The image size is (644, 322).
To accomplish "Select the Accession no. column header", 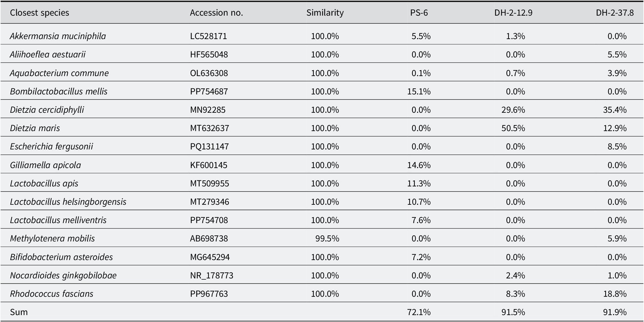I will click(216, 13).
